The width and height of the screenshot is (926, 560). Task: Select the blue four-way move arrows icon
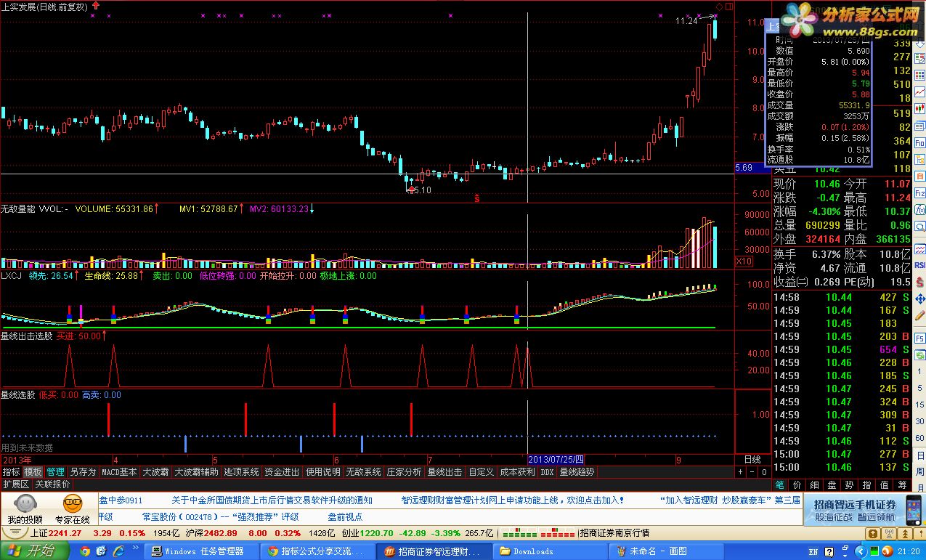coord(920,299)
